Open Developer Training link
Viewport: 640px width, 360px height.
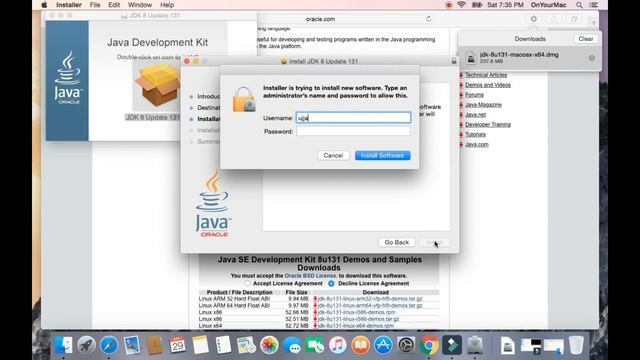[x=488, y=124]
